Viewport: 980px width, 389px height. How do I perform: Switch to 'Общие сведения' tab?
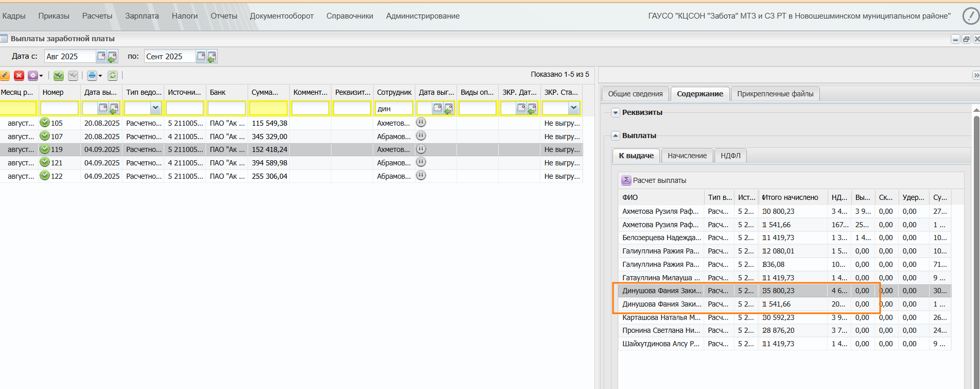635,94
